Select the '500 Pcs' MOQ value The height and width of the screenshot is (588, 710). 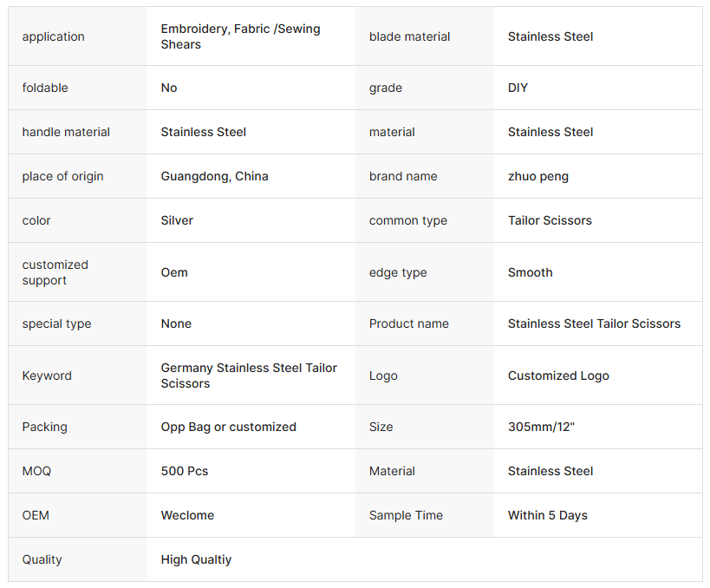185,471
